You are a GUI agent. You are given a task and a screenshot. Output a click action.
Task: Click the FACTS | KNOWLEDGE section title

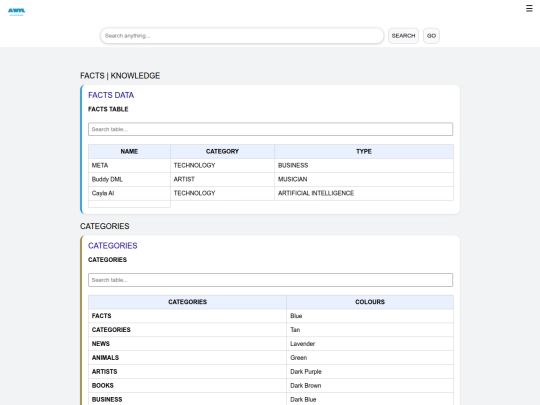pyautogui.click(x=120, y=76)
